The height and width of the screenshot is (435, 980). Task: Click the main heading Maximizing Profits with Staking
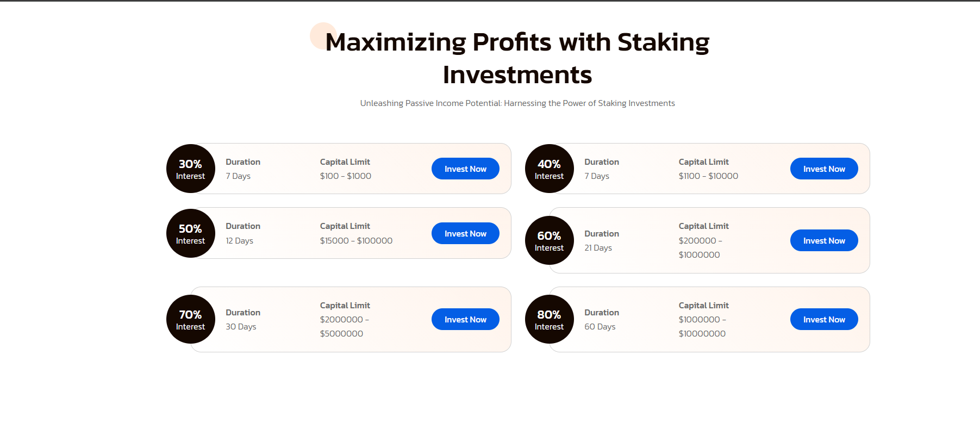click(517, 58)
